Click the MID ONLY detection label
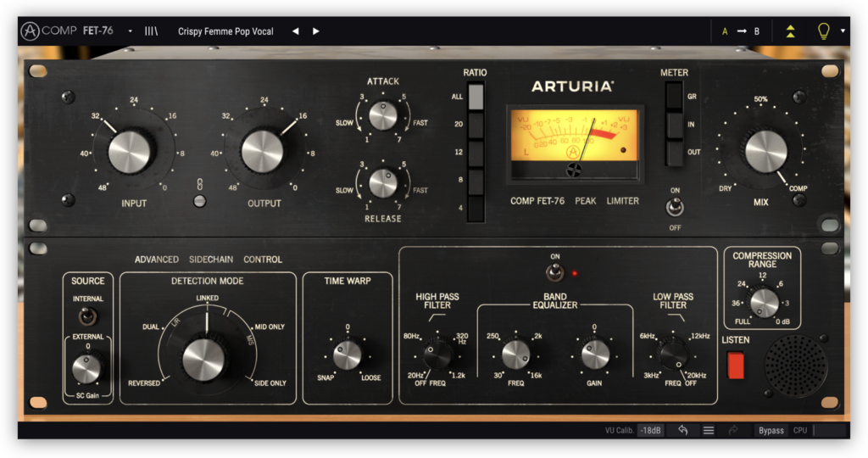The height and width of the screenshot is (458, 868). point(270,327)
